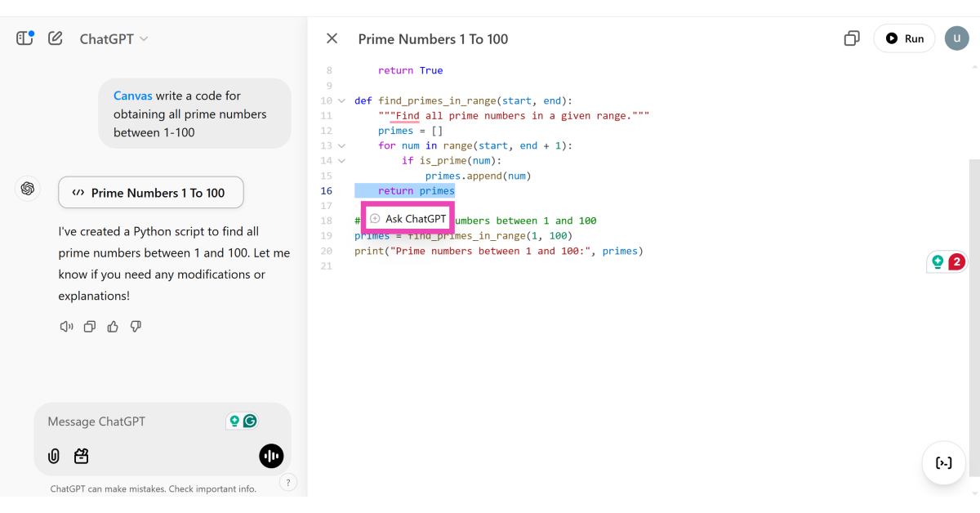Run the Python code
980x513 pixels.
coord(904,38)
